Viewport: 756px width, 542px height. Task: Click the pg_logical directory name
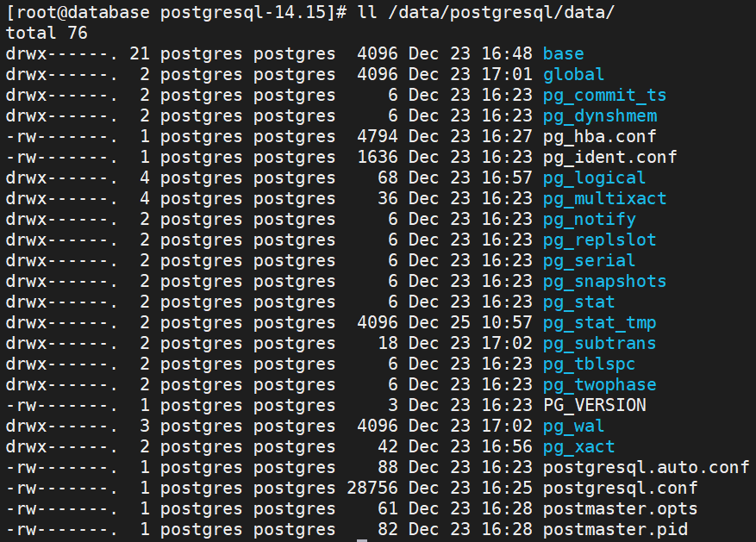click(594, 178)
